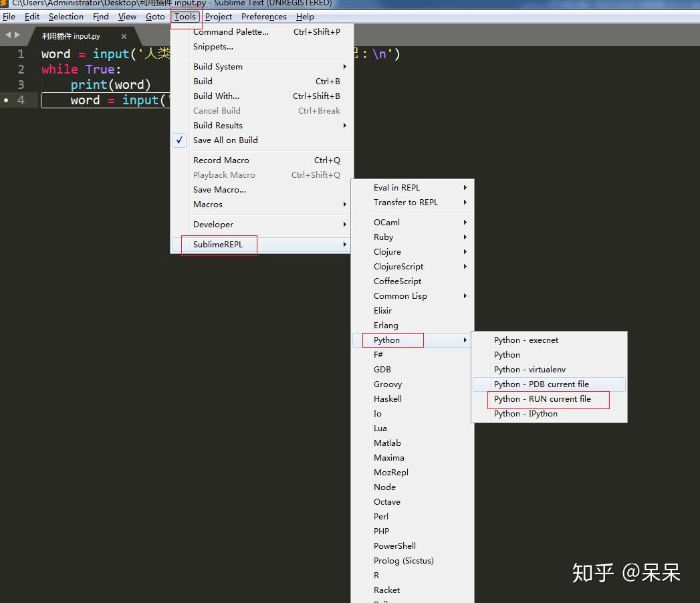Click line number 2 in the gutter
The width and height of the screenshot is (700, 603).
coord(22,69)
